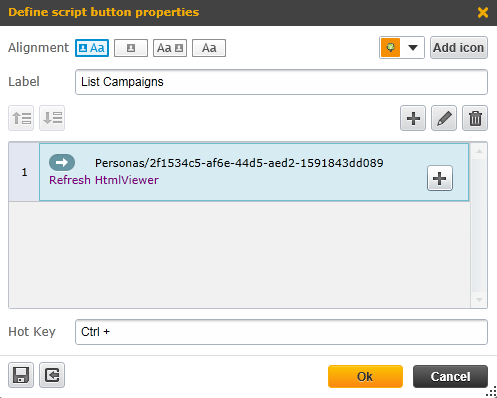Image resolution: width=497 pixels, height=398 pixels.
Task: Add a new script step via toolbar plus
Action: (x=413, y=118)
